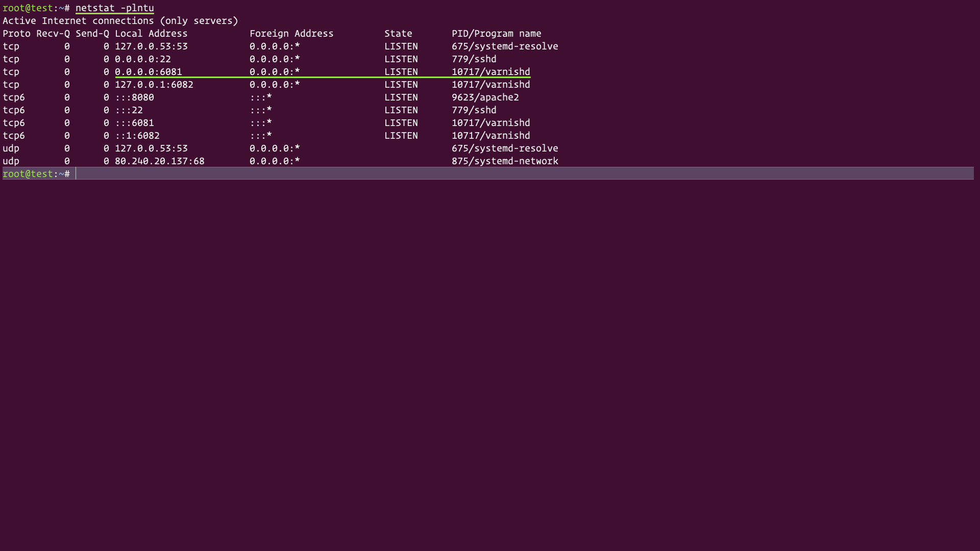The height and width of the screenshot is (551, 980).
Task: Click local address :::22 in tcp6 row
Action: pyautogui.click(x=129, y=110)
